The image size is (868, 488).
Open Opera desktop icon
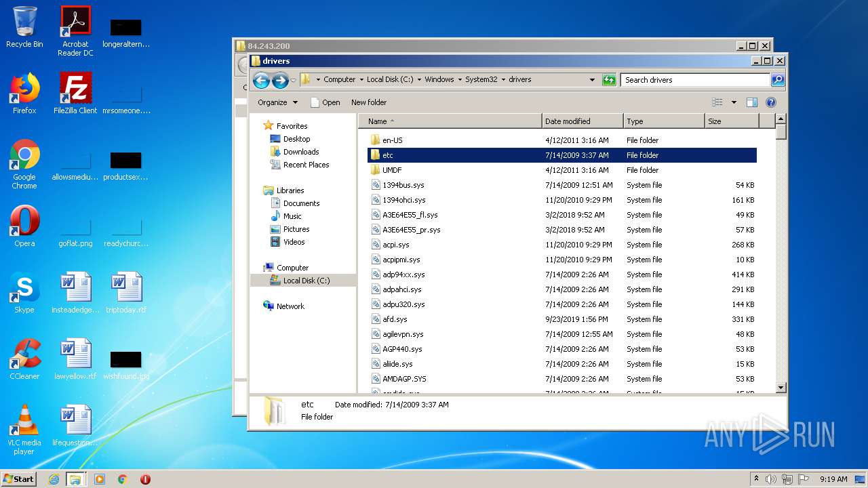[24, 226]
